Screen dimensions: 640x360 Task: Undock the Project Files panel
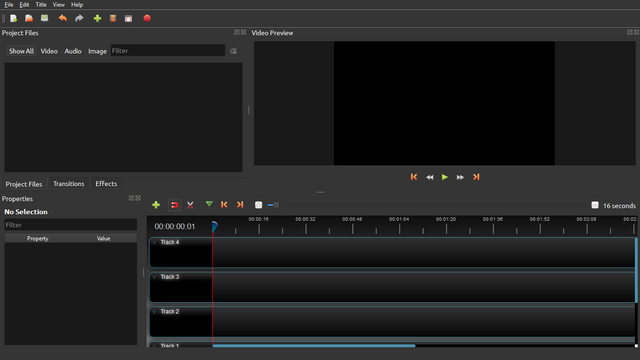[x=236, y=32]
